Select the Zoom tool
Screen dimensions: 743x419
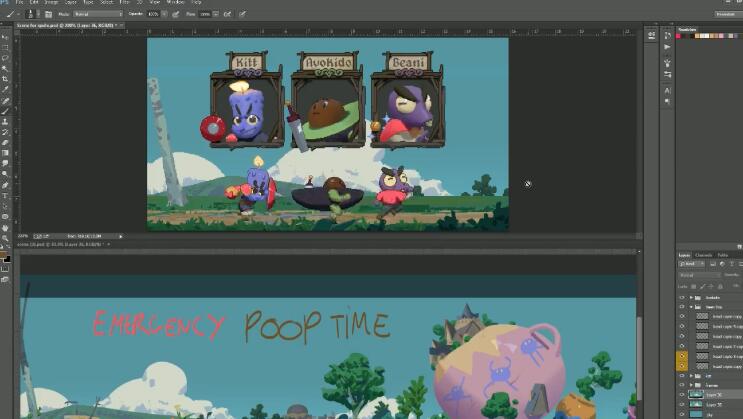pos(5,238)
